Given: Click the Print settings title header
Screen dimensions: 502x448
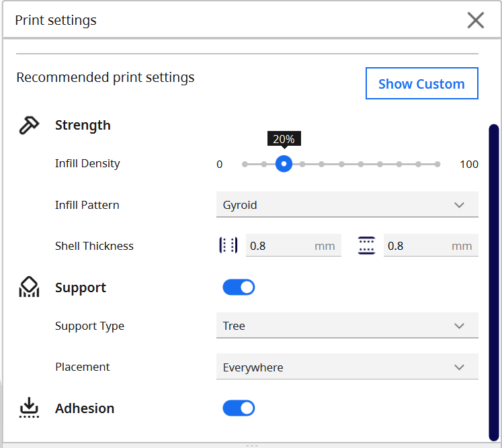Looking at the screenshot, I should coord(56,20).
